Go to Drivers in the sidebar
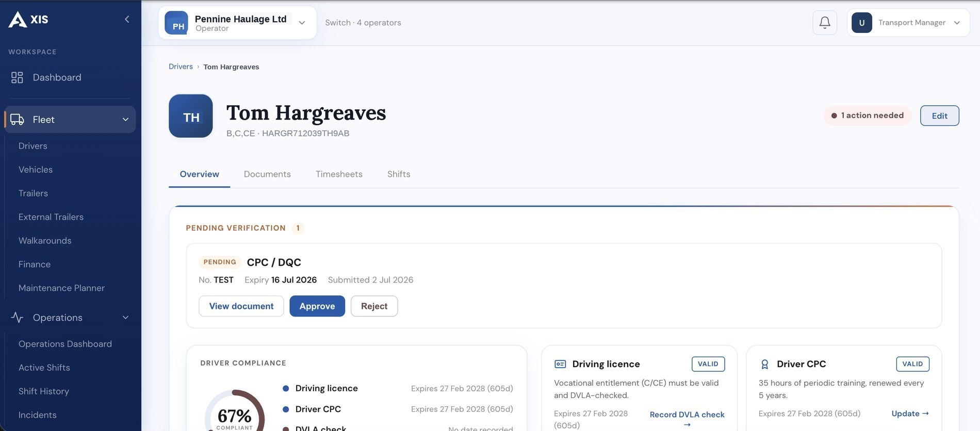The image size is (980, 431). (x=33, y=146)
